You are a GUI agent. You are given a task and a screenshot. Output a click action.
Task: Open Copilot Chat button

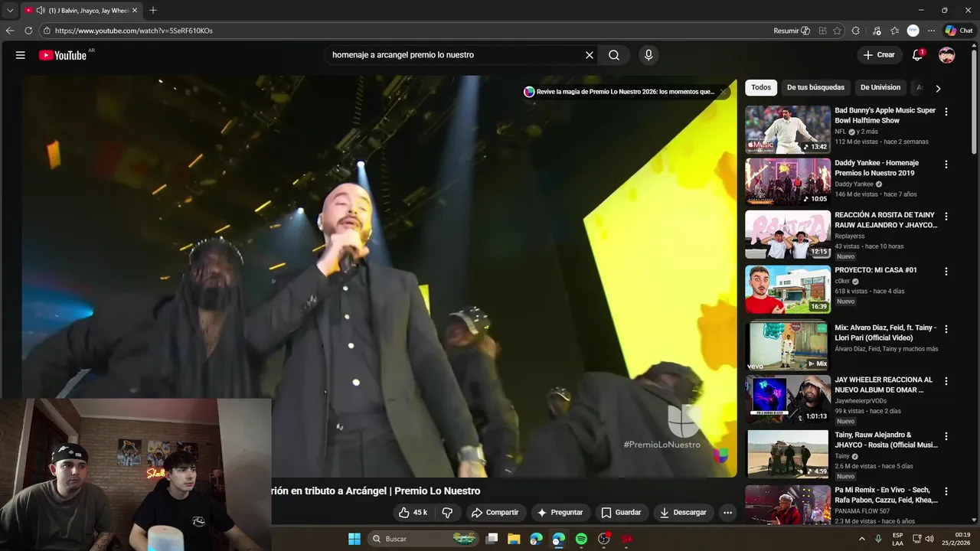click(x=959, y=31)
